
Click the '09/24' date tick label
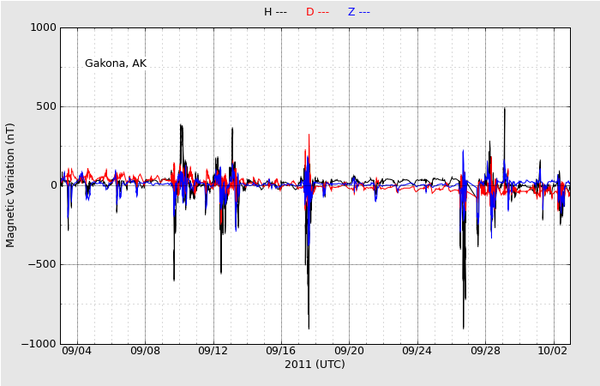click(x=417, y=350)
